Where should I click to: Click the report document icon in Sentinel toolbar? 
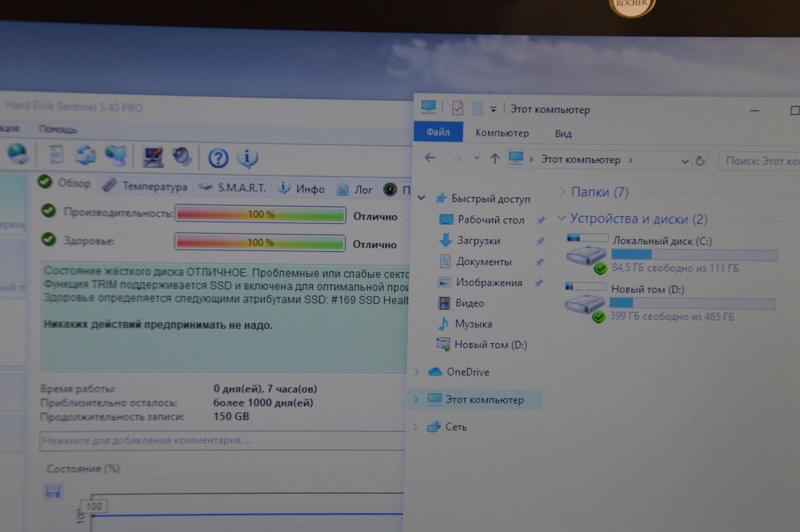(x=56, y=155)
